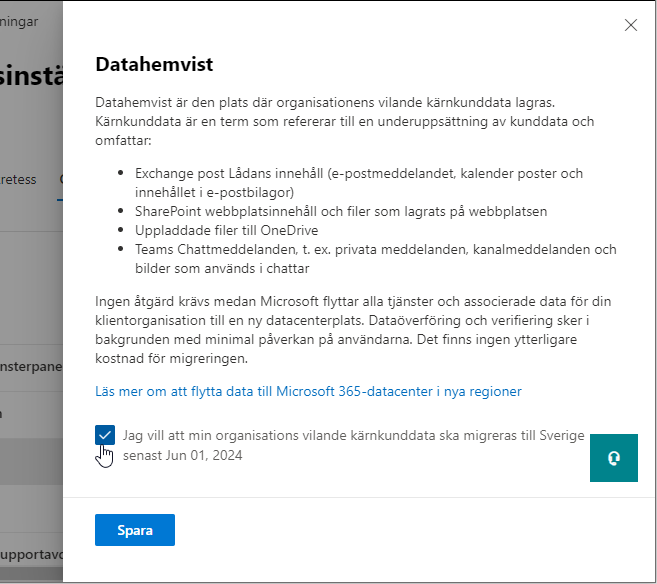This screenshot has width=657, height=584.
Task: Open the 'Läs mer om att flytta data' link
Action: tap(308, 391)
